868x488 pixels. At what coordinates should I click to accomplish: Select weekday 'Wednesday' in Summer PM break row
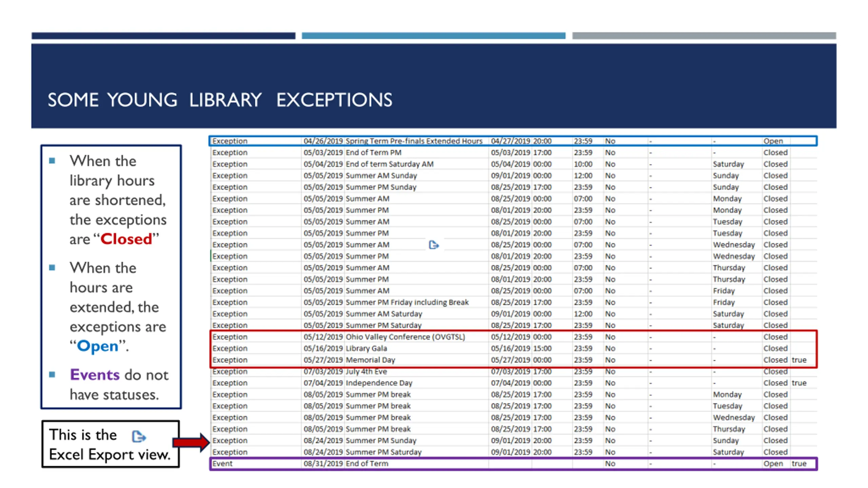click(x=734, y=418)
